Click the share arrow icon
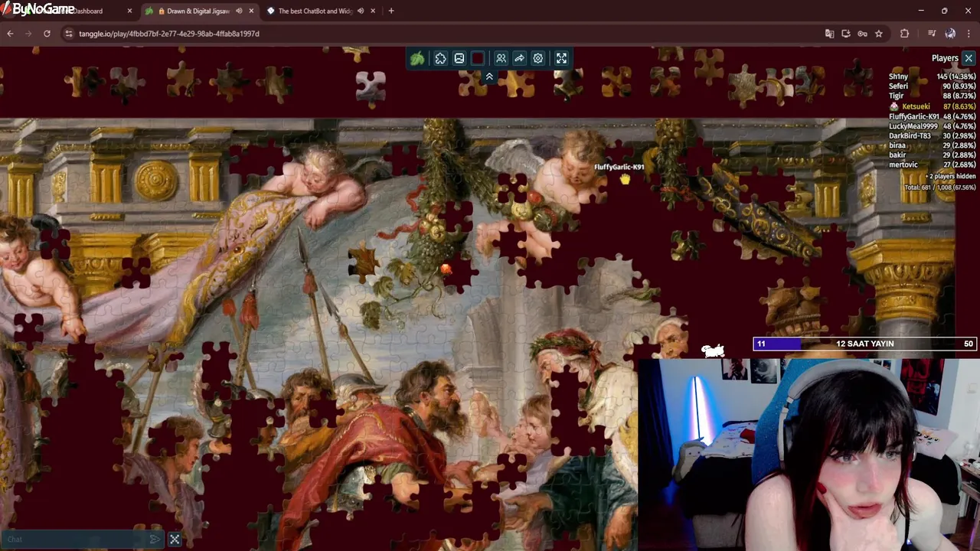The width and height of the screenshot is (980, 551). (x=519, y=58)
